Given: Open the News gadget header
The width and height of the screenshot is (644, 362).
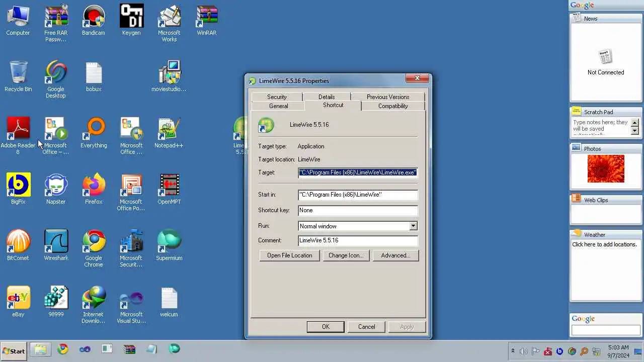Looking at the screenshot, I should point(606,19).
